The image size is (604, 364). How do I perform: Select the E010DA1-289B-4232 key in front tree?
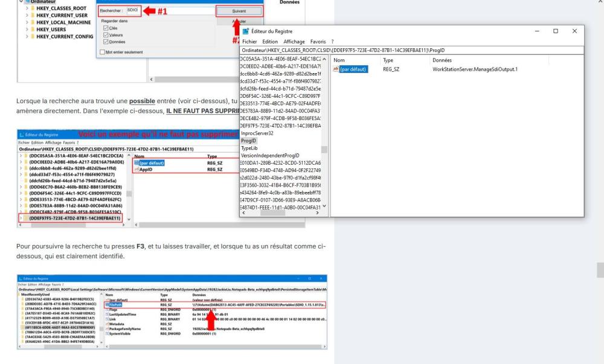[280, 163]
